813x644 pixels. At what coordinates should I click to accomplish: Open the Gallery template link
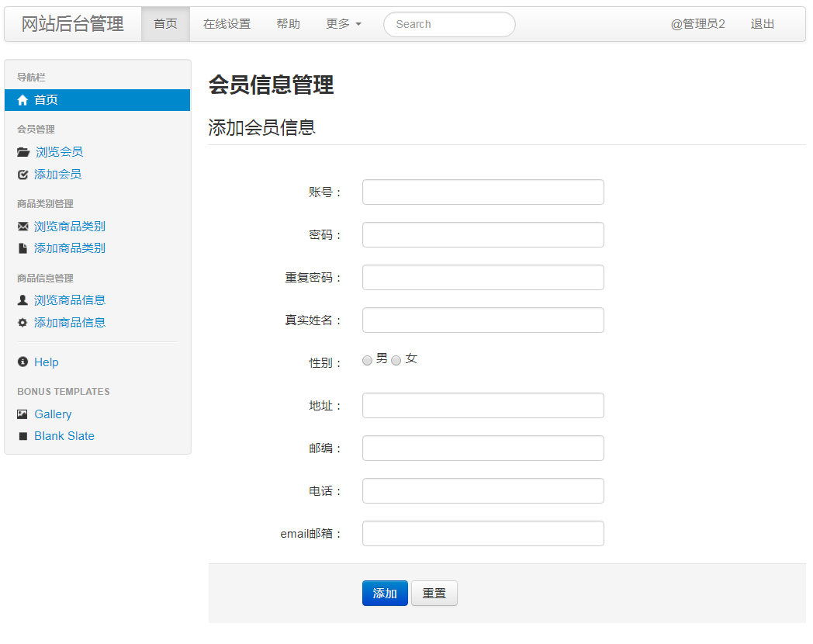(x=53, y=414)
